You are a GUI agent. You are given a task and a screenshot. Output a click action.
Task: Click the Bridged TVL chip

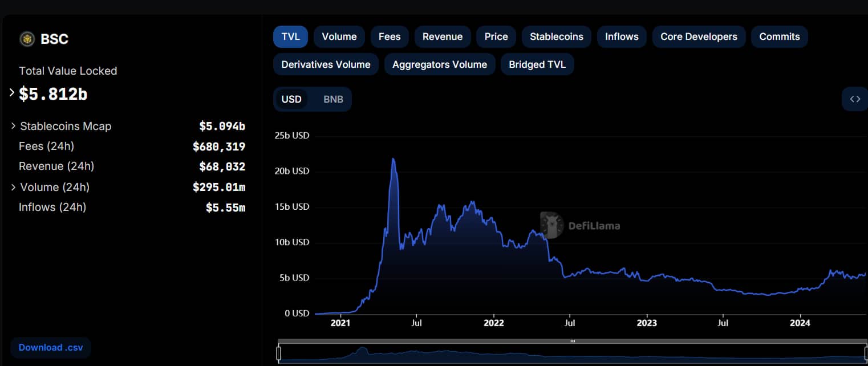coord(537,64)
